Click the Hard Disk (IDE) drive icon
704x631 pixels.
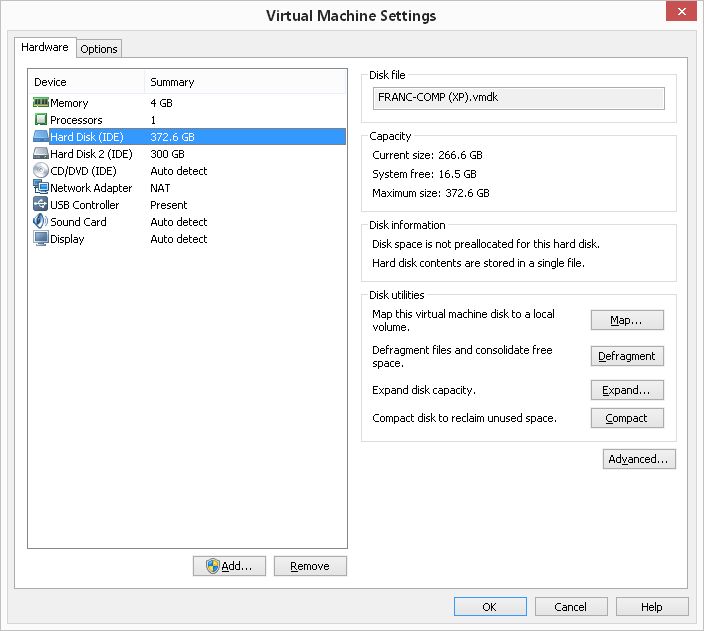[41, 137]
